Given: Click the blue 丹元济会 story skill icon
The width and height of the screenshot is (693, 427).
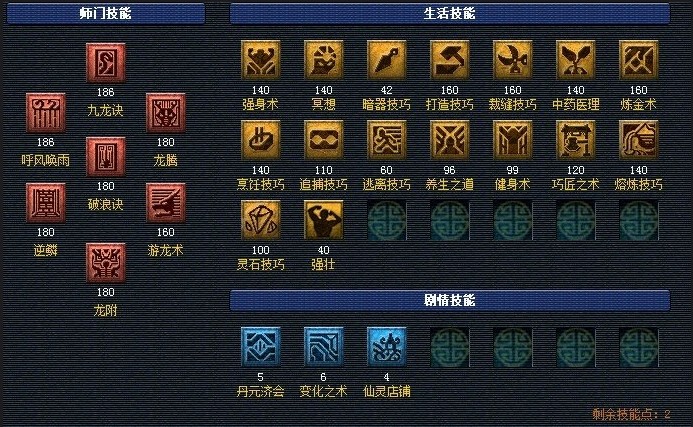Looking at the screenshot, I should pyautogui.click(x=261, y=347).
